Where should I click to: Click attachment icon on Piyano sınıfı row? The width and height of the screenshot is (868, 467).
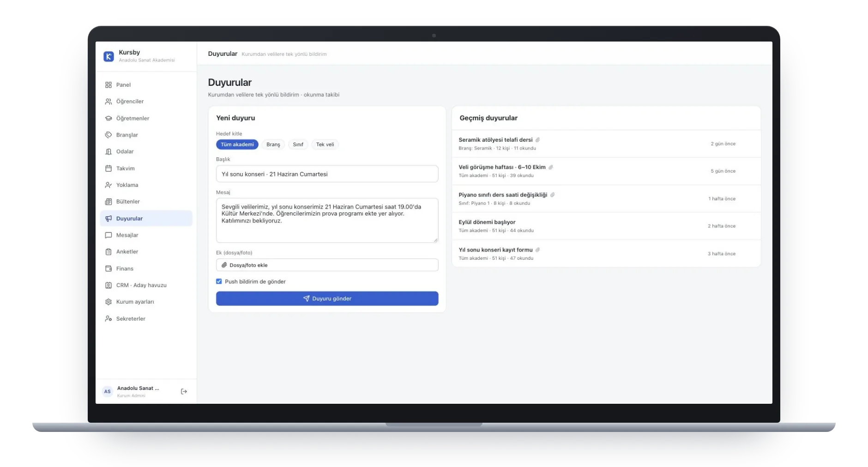point(553,195)
